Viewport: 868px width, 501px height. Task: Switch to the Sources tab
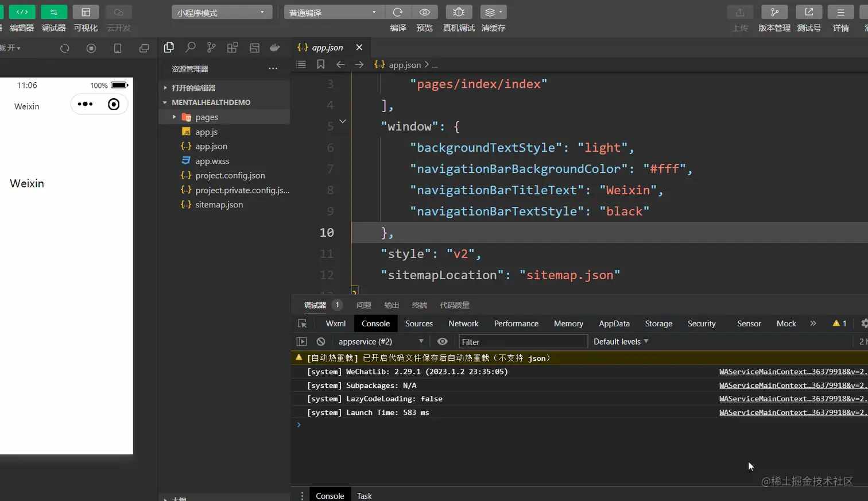click(x=418, y=323)
